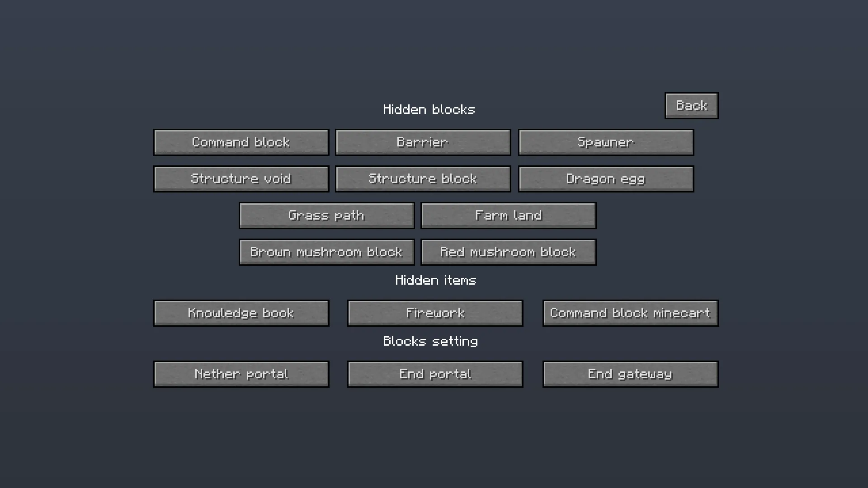This screenshot has height=488, width=868.
Task: Click the Farm land button
Action: (x=508, y=215)
